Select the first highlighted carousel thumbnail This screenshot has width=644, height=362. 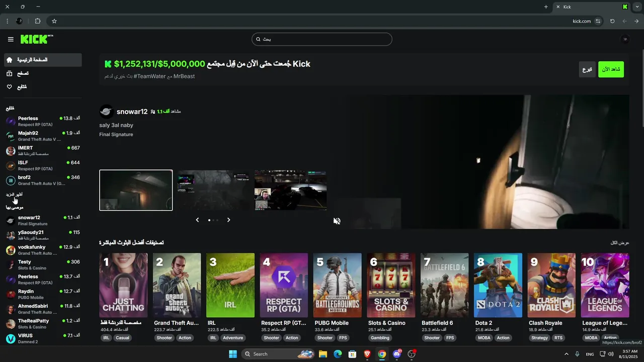pos(136,190)
